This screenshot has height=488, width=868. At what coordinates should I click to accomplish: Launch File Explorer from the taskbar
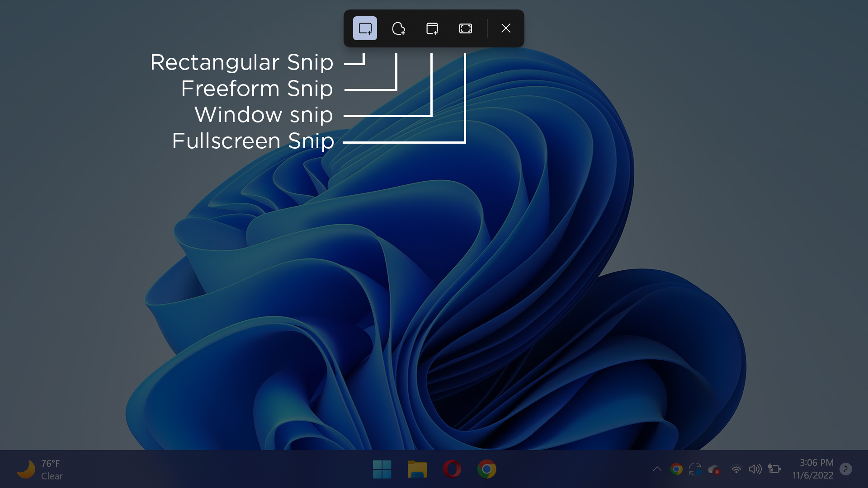[417, 469]
